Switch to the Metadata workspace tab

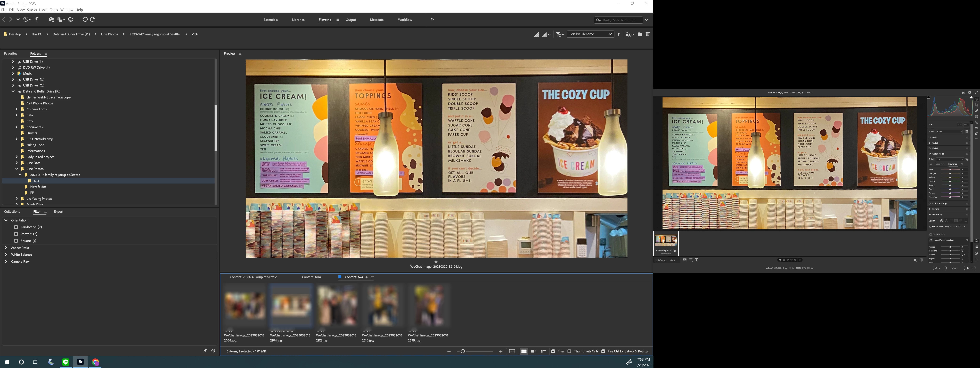point(377,20)
